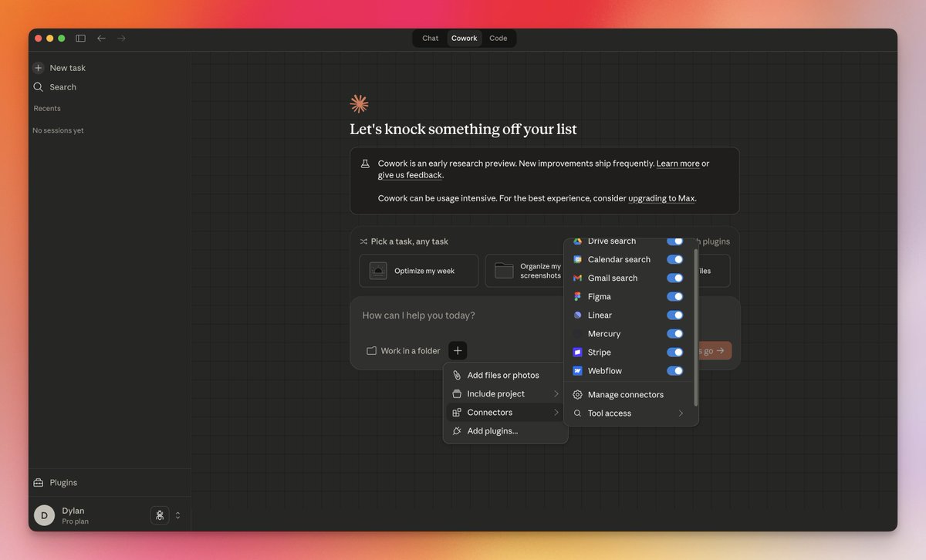Click the Recents heading text
The image size is (926, 560).
pyautogui.click(x=47, y=109)
